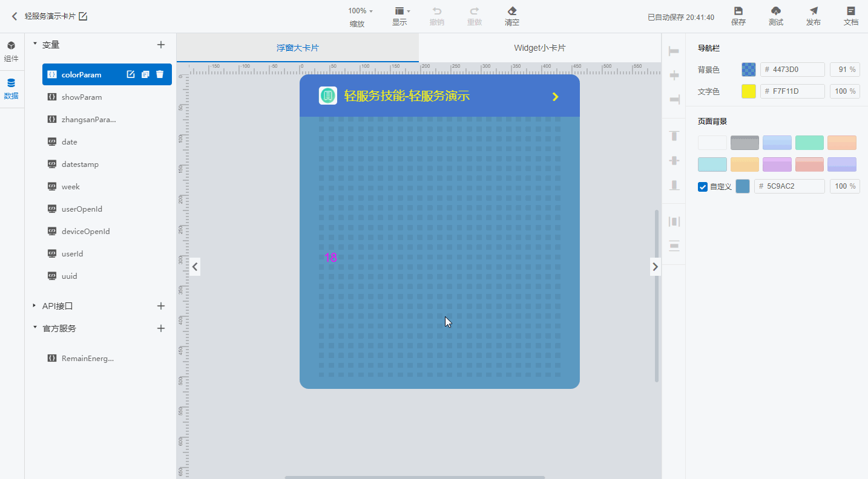Open the 100% zoom dropdown

pyautogui.click(x=360, y=11)
